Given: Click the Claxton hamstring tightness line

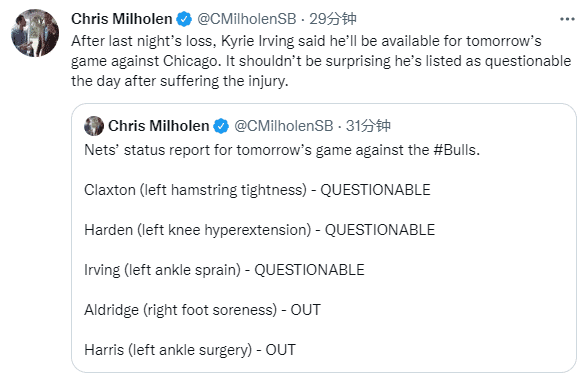Looking at the screenshot, I should 257,190.
